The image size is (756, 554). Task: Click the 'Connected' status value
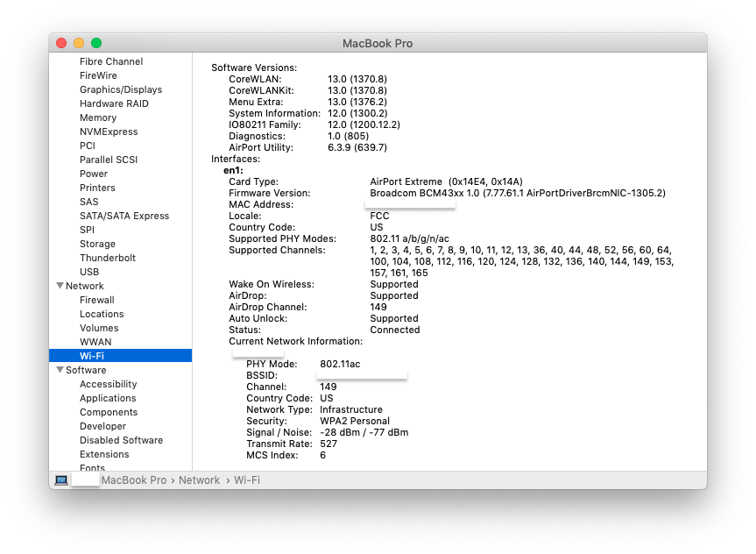click(x=395, y=330)
